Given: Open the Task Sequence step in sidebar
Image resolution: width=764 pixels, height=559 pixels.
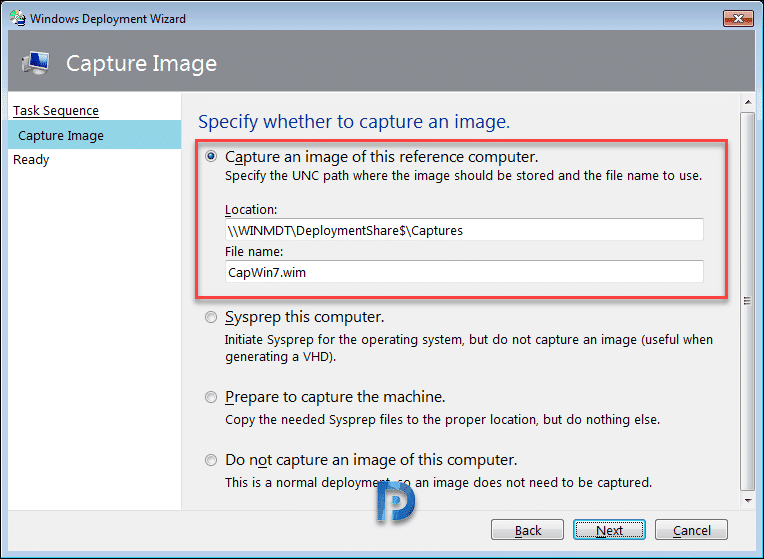Looking at the screenshot, I should [x=56, y=111].
